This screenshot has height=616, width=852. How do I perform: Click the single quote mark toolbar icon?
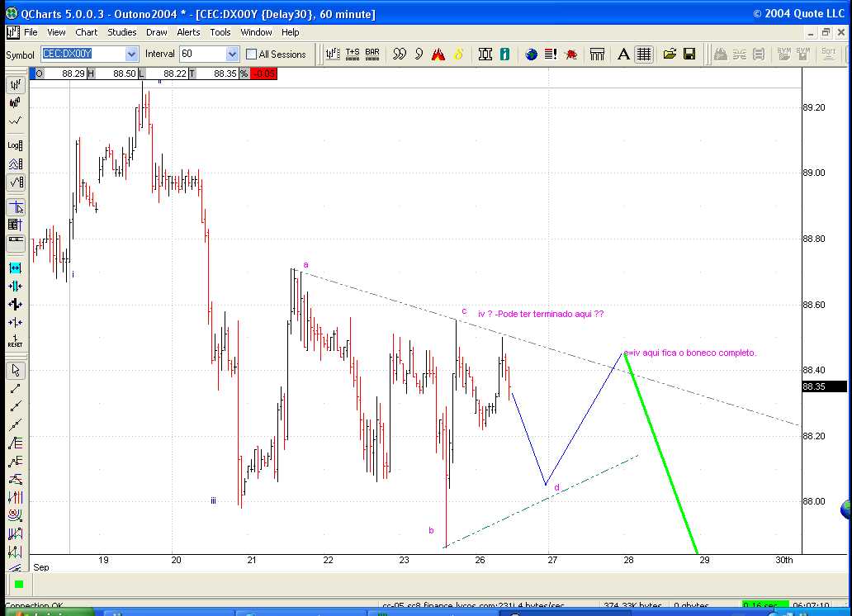tap(419, 54)
